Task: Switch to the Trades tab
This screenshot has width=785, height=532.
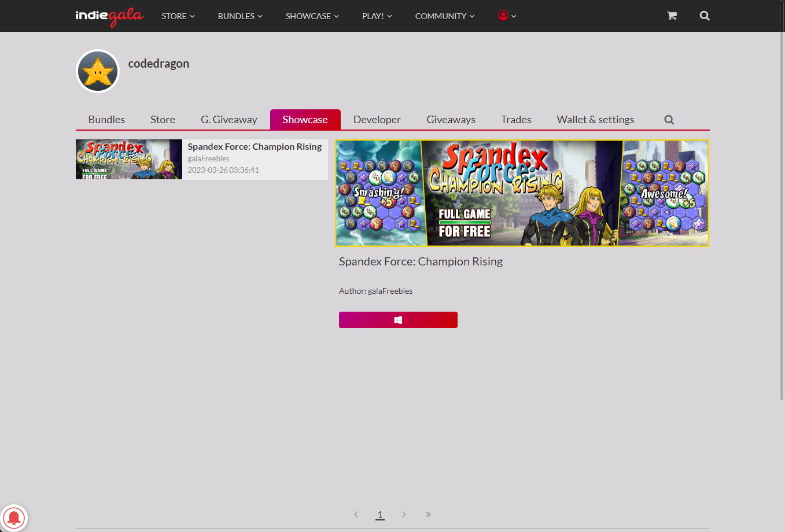Action: [516, 120]
